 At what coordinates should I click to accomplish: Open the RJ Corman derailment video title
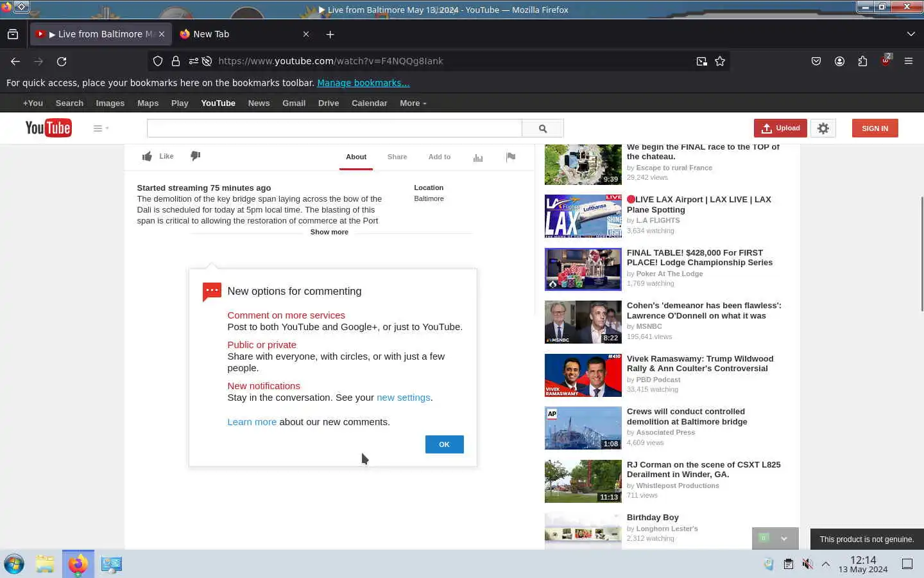[703, 469]
